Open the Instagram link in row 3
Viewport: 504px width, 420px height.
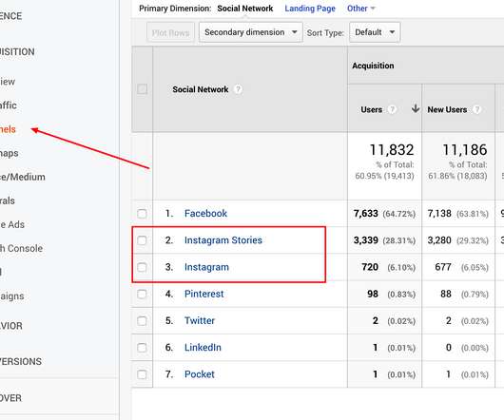point(206,267)
